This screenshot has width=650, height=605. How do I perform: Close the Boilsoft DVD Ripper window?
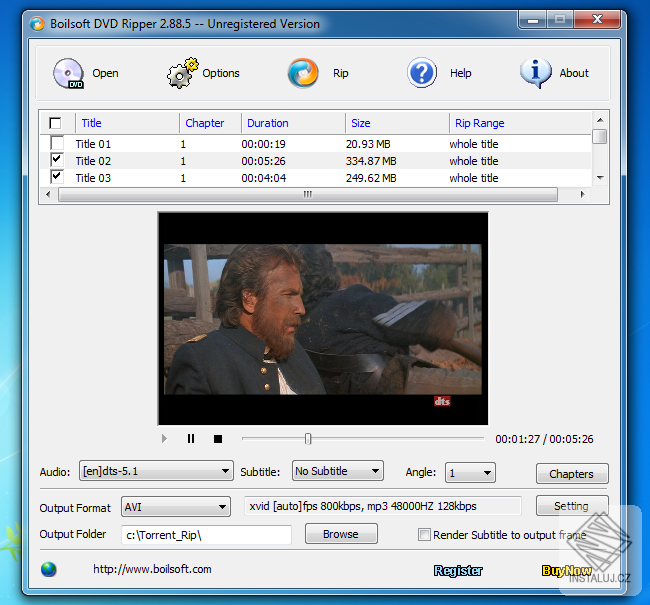[597, 19]
